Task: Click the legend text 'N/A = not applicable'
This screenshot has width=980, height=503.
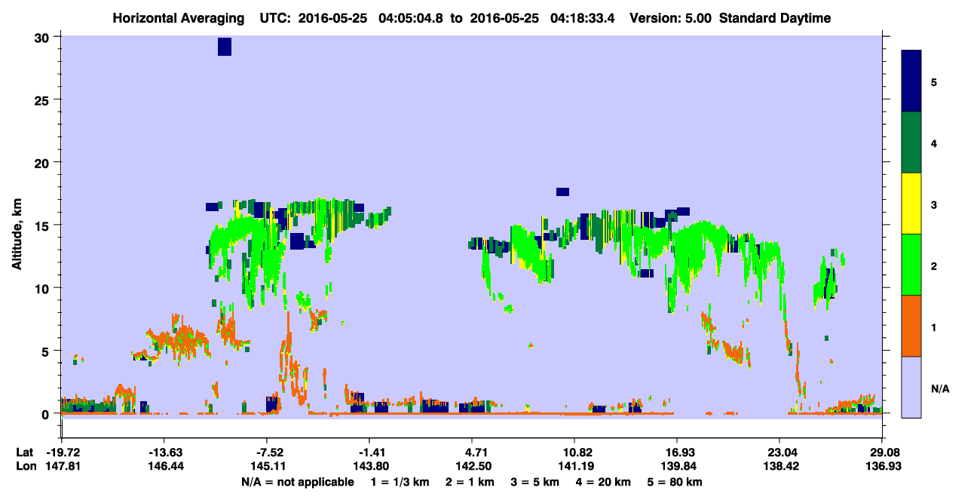Action: click(297, 482)
